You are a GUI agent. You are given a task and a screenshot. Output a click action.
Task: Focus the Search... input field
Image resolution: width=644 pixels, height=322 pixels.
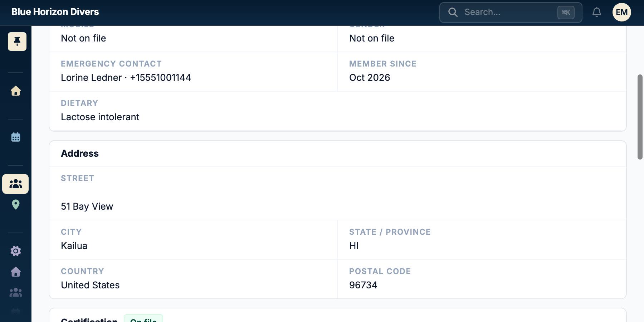tap(511, 12)
